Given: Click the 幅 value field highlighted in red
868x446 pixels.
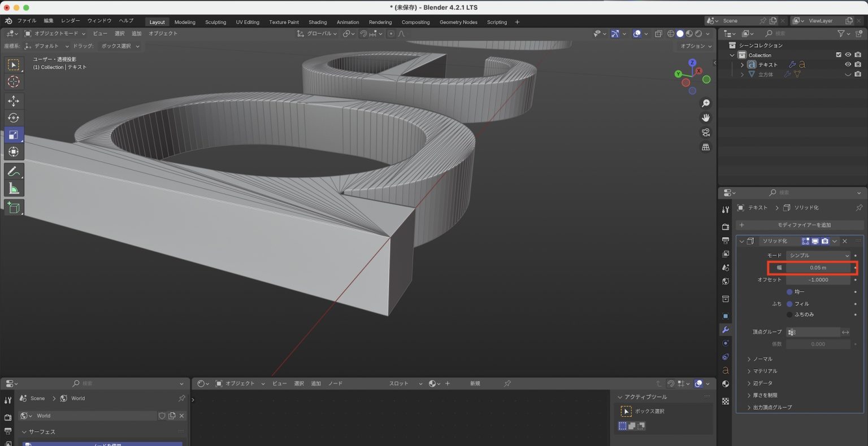Looking at the screenshot, I should [815, 267].
